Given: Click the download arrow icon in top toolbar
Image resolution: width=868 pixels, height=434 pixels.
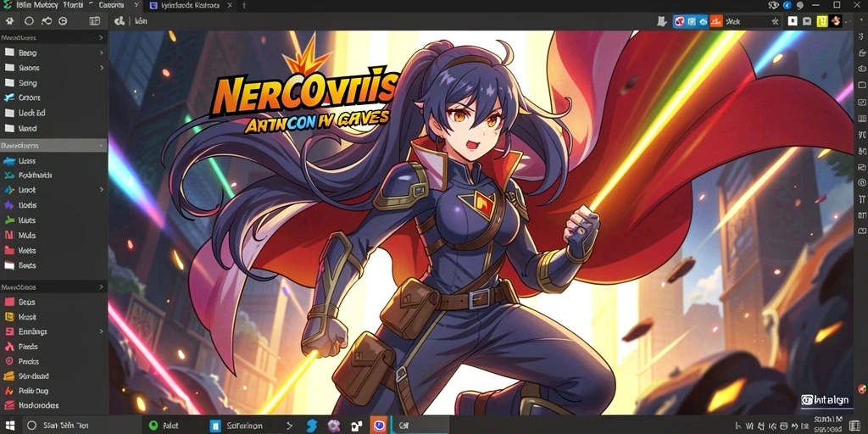Looking at the screenshot, I should pyautogui.click(x=661, y=21).
